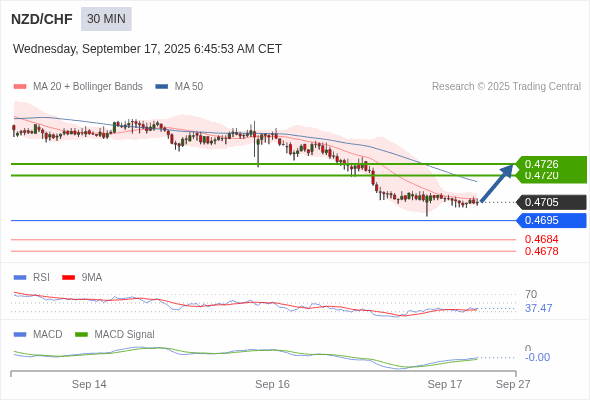Click the MACD Signal green legend swatch
Image resolution: width=590 pixels, height=400 pixels.
coord(82,334)
